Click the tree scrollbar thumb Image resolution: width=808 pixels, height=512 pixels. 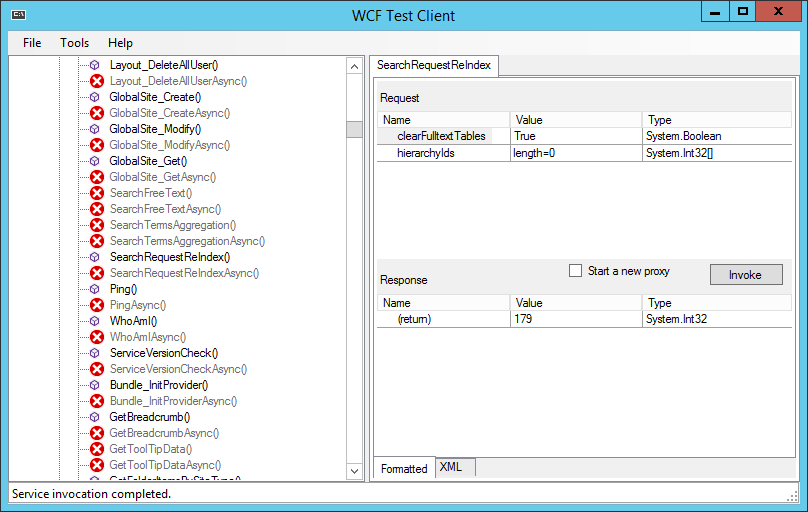coord(355,129)
